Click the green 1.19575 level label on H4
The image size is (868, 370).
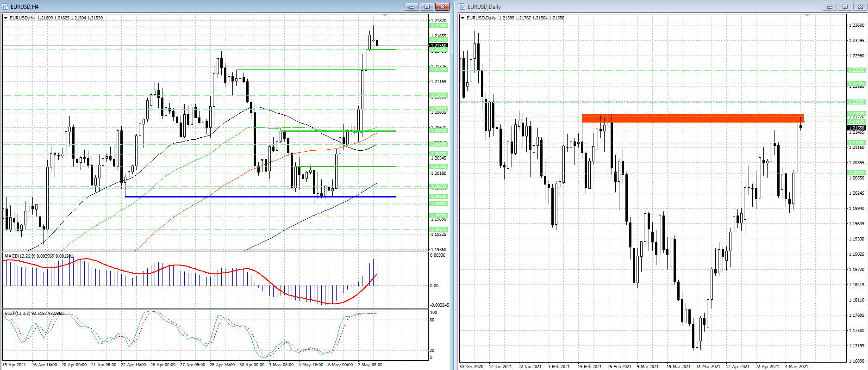point(439,229)
